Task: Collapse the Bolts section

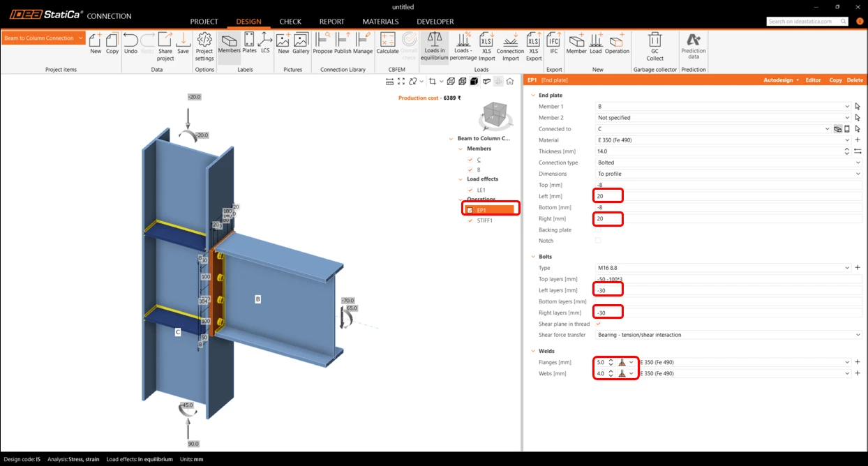Action: [x=534, y=257]
